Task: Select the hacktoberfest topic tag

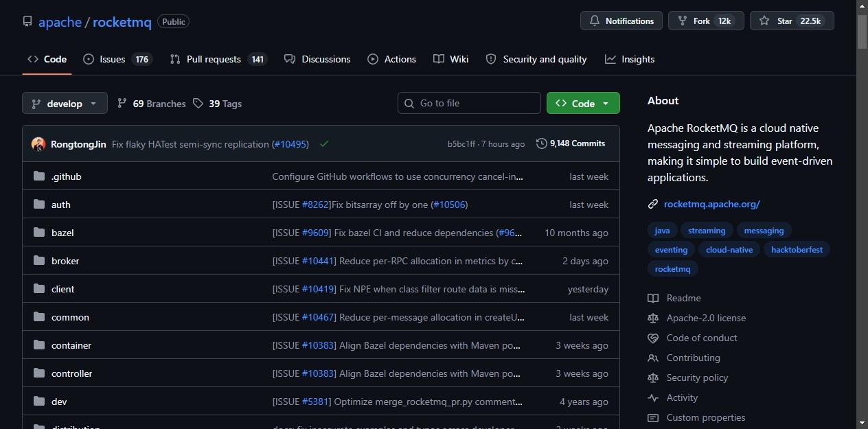Action: pos(797,250)
